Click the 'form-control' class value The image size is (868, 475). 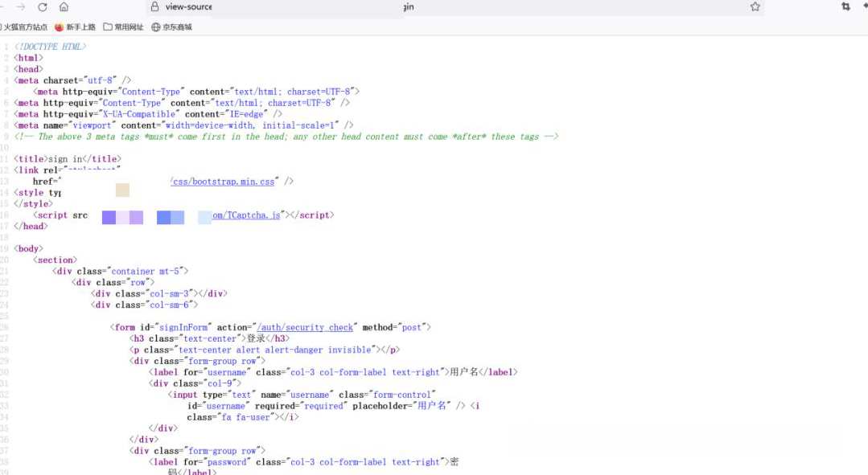coord(402,395)
